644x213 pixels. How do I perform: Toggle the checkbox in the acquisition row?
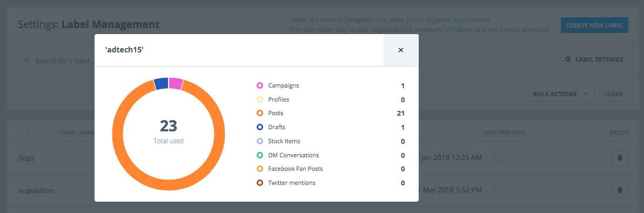(498, 190)
